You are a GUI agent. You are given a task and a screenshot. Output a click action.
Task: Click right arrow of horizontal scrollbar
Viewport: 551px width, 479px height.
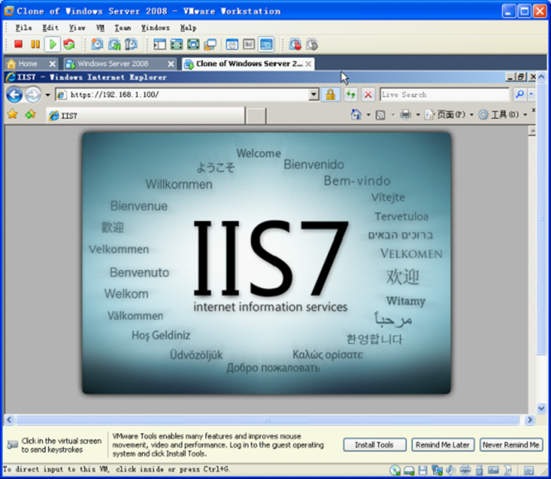[530, 420]
